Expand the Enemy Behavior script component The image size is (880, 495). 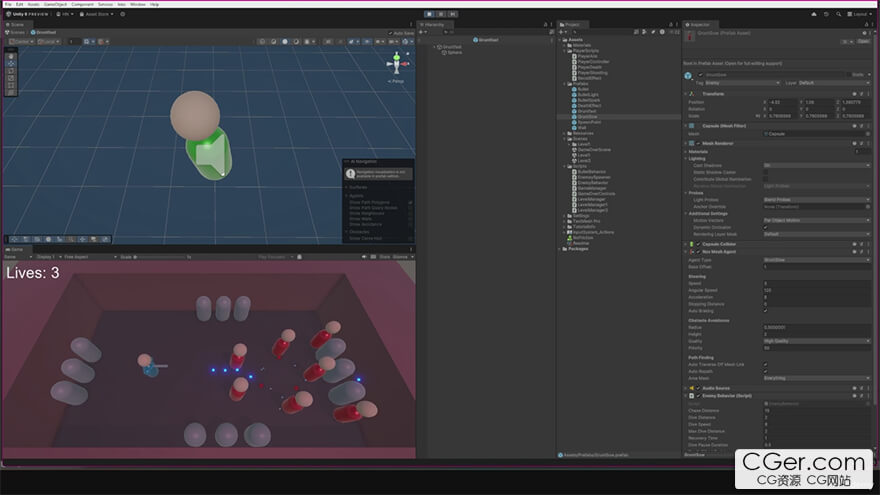[686, 396]
